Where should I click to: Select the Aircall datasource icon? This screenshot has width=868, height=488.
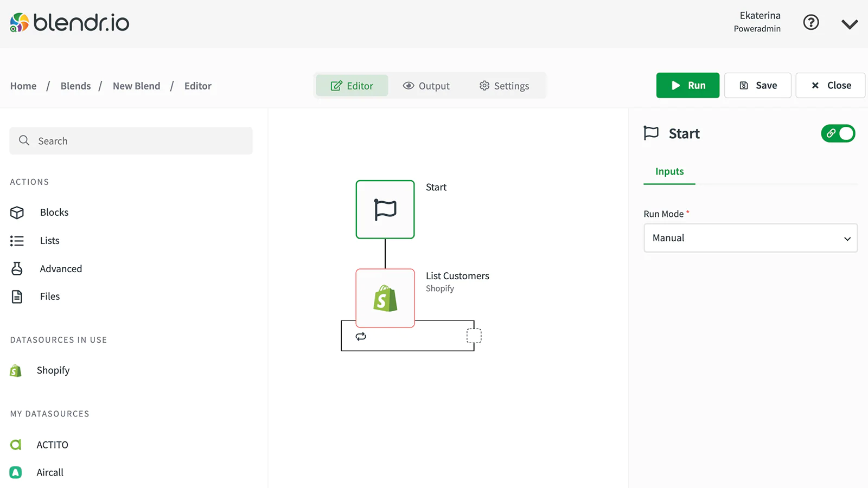click(16, 472)
